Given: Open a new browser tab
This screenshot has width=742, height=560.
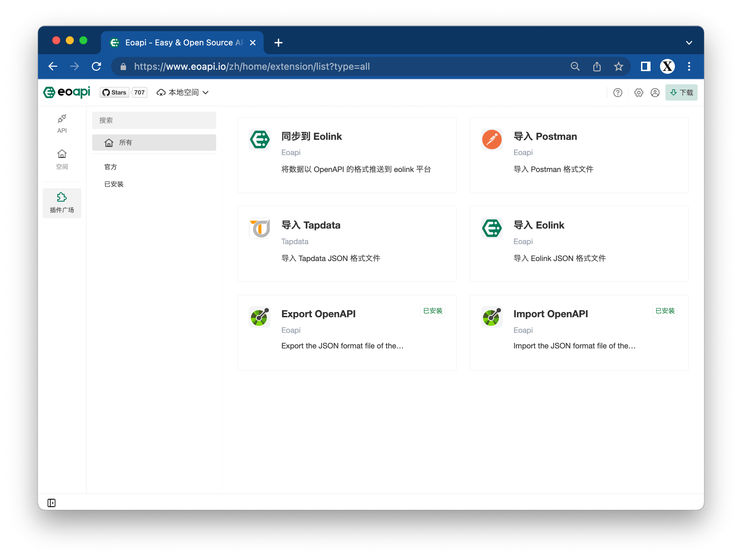Looking at the screenshot, I should (x=279, y=43).
